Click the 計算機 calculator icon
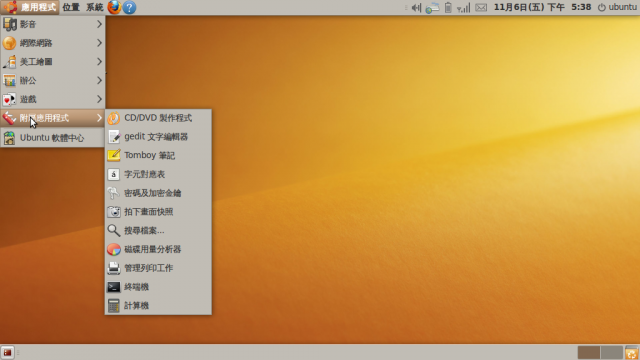 click(x=114, y=306)
